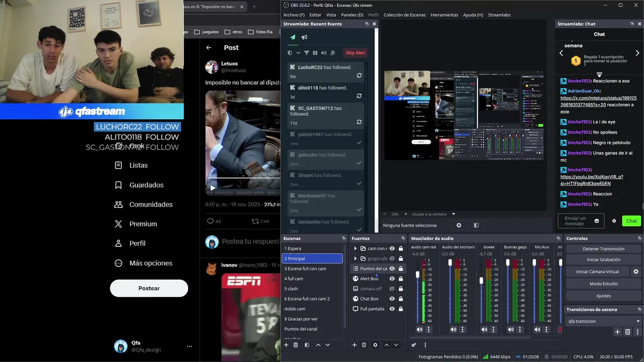Screen dimensions: 644x362
Task: Move scene up in Escenas panel
Action: [318, 345]
